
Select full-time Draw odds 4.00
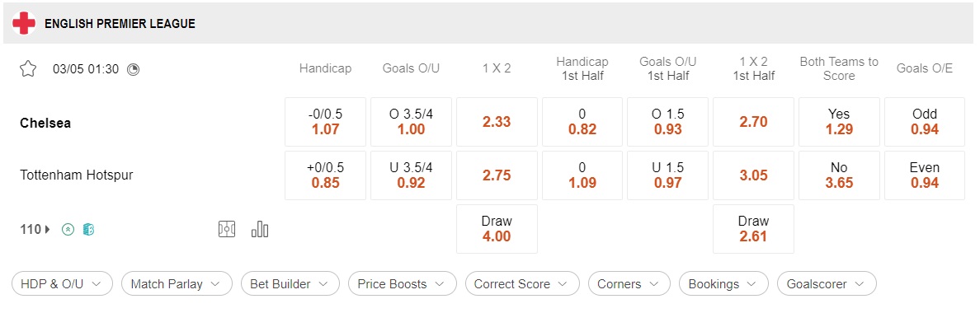coord(497,229)
